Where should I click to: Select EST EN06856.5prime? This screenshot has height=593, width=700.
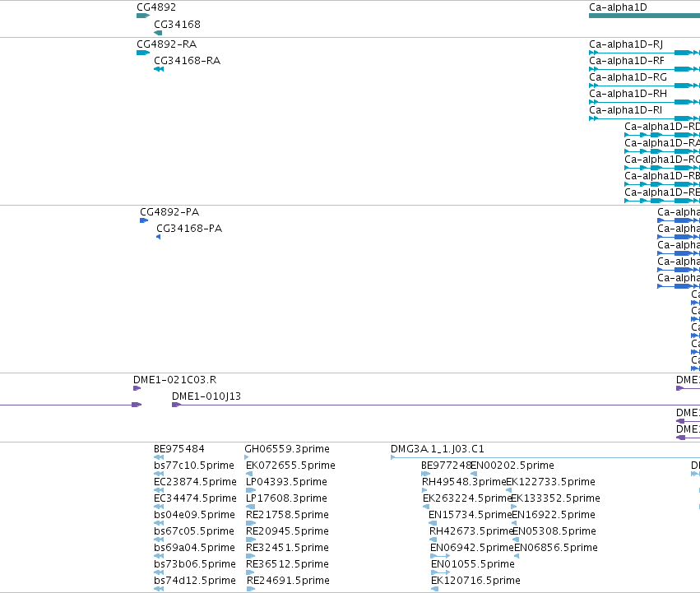click(556, 548)
